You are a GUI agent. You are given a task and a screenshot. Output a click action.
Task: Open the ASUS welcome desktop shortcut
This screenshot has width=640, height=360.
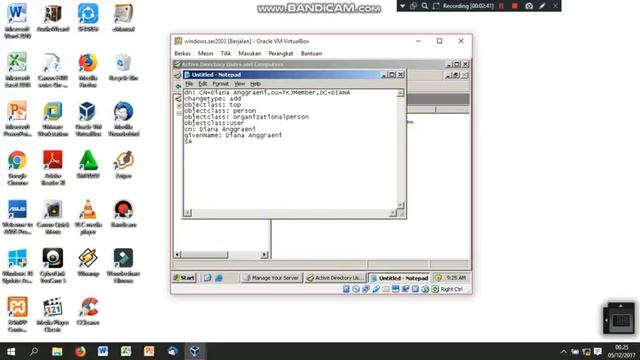pyautogui.click(x=17, y=216)
